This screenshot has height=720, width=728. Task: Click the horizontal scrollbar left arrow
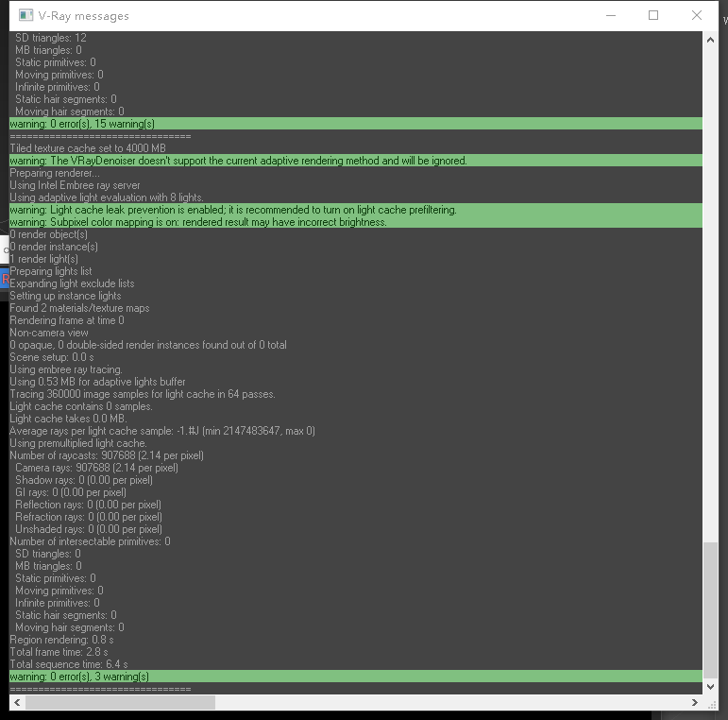17,702
